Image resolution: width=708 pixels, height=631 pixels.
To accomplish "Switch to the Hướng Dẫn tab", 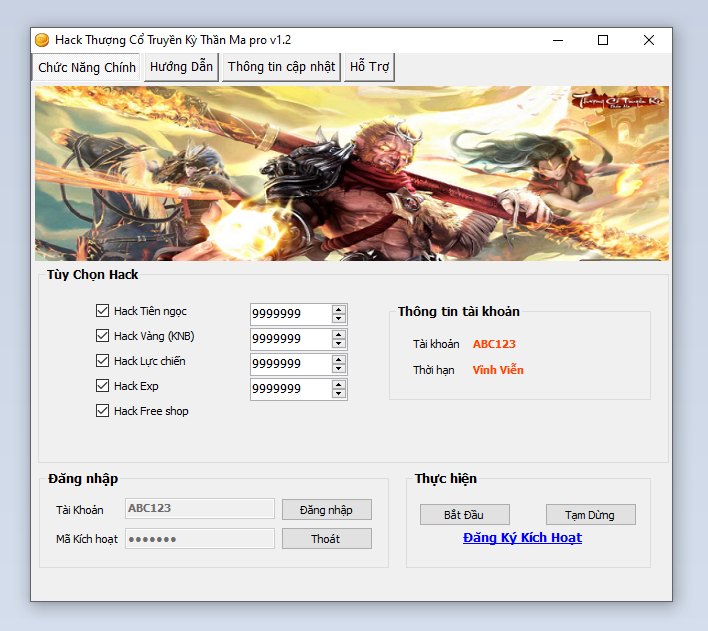I will [x=181, y=67].
